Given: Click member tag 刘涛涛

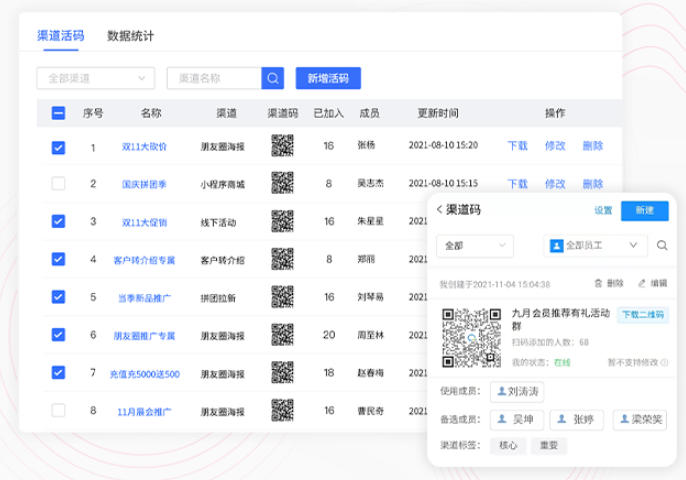Looking at the screenshot, I should (x=517, y=391).
